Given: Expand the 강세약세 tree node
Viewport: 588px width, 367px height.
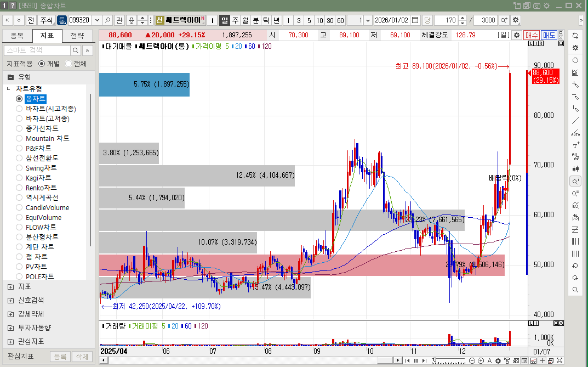Looking at the screenshot, I should (x=10, y=314).
